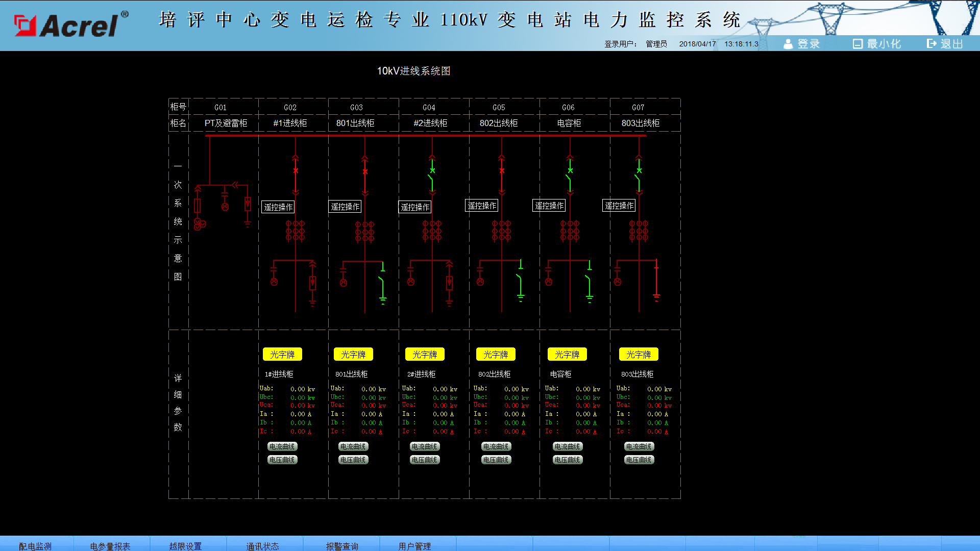Click the login user icon
This screenshot has width=980, height=551.
788,44
